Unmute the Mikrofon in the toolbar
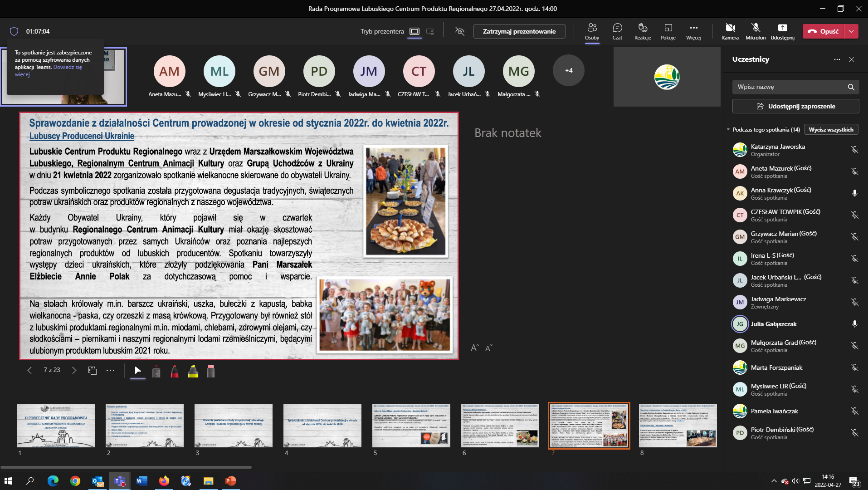Viewport: 868px width, 490px height. pyautogui.click(x=756, y=31)
